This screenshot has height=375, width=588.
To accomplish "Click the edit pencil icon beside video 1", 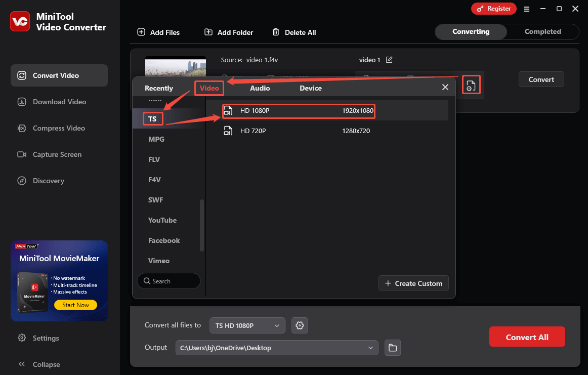I will tap(389, 60).
